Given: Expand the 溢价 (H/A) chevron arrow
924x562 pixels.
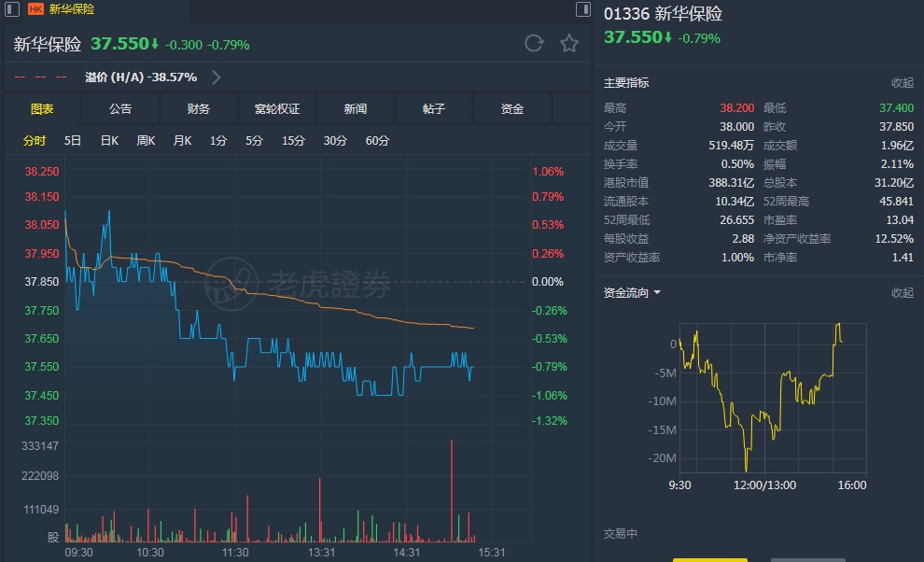Looking at the screenshot, I should pyautogui.click(x=217, y=77).
